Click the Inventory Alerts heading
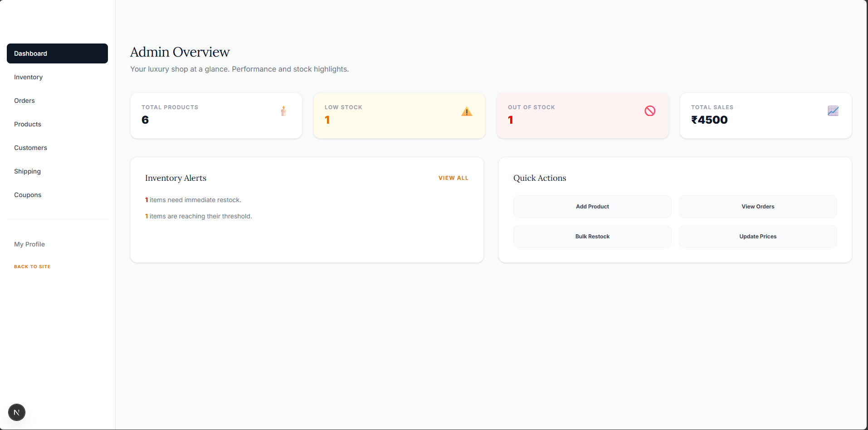The image size is (868, 430). pyautogui.click(x=176, y=178)
